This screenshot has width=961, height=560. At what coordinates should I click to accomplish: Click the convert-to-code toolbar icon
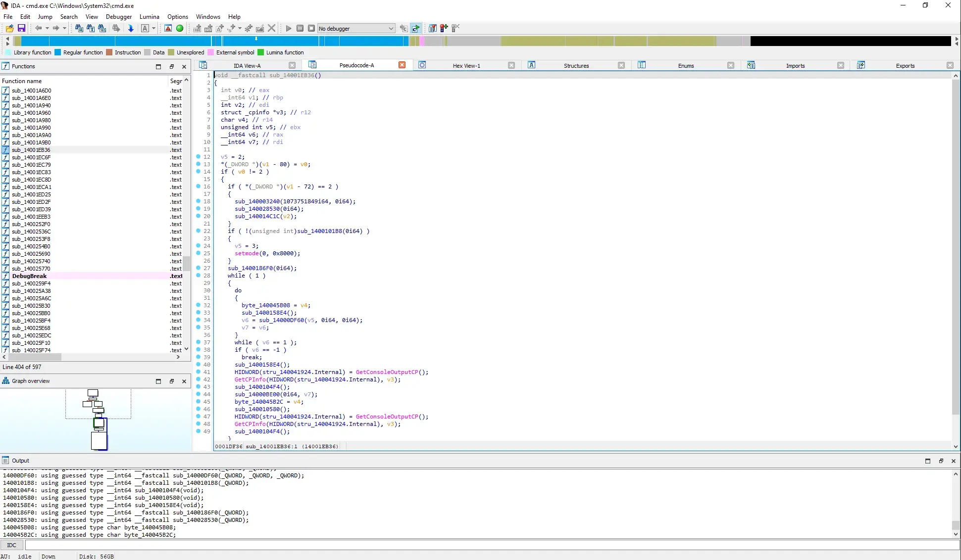tap(198, 28)
